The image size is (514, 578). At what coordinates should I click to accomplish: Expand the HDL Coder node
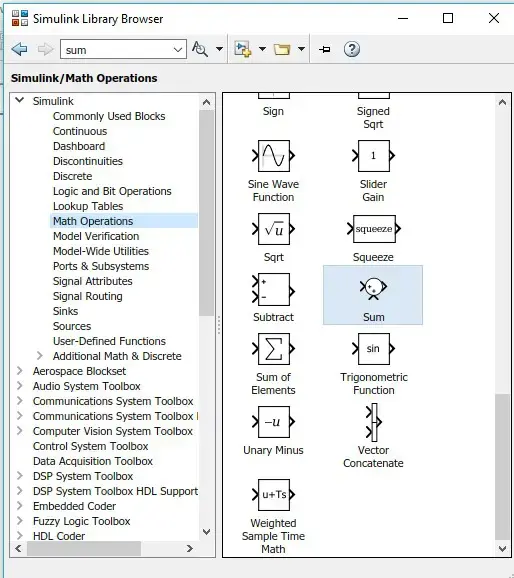20,535
